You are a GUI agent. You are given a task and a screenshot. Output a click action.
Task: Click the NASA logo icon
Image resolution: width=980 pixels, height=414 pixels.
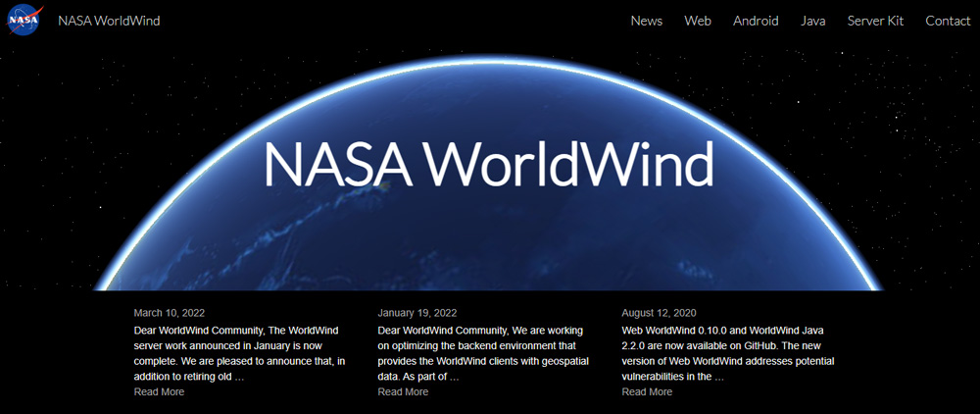point(25,20)
